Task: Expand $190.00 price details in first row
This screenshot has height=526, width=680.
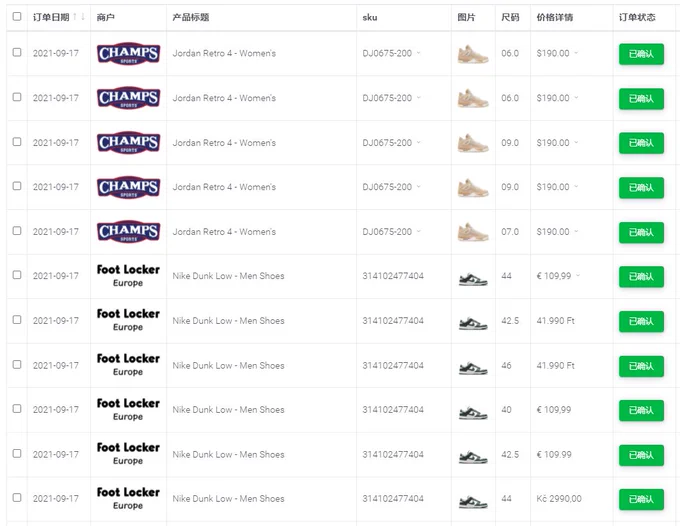Action: tap(576, 53)
